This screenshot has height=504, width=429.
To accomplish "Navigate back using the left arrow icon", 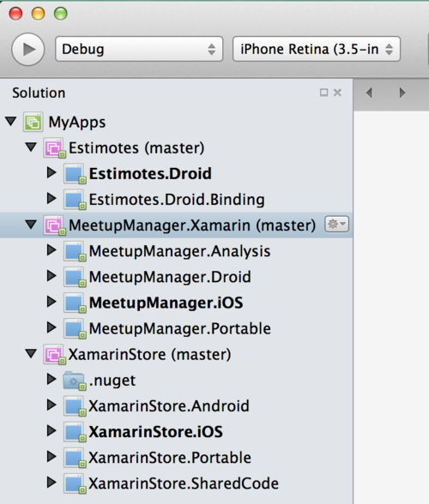I will [369, 93].
